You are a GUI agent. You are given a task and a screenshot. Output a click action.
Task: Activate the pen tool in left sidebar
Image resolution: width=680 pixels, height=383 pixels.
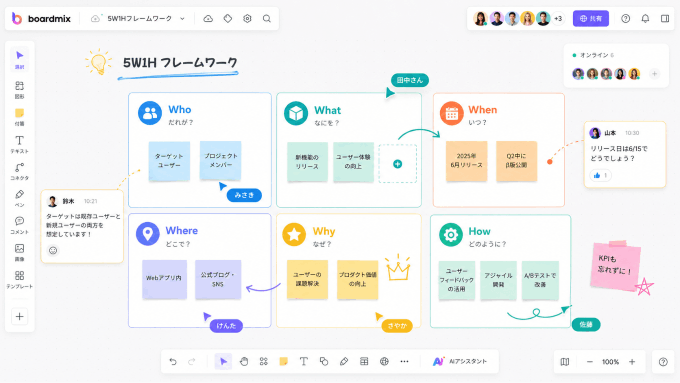20,198
